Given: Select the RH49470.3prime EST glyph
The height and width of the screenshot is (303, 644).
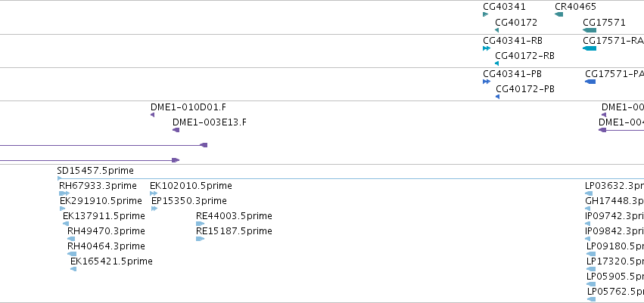Looking at the screenshot, I should click(71, 239).
